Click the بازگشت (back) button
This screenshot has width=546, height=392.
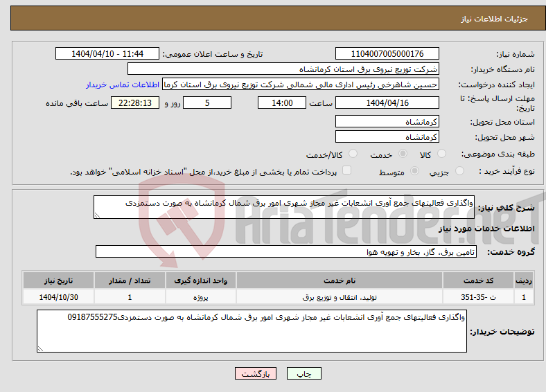pos(256,373)
